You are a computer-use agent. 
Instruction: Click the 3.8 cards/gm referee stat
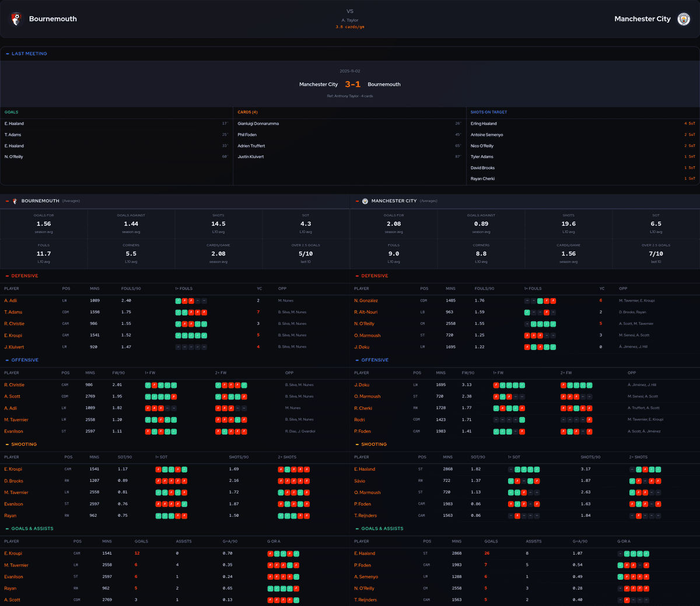point(350,27)
